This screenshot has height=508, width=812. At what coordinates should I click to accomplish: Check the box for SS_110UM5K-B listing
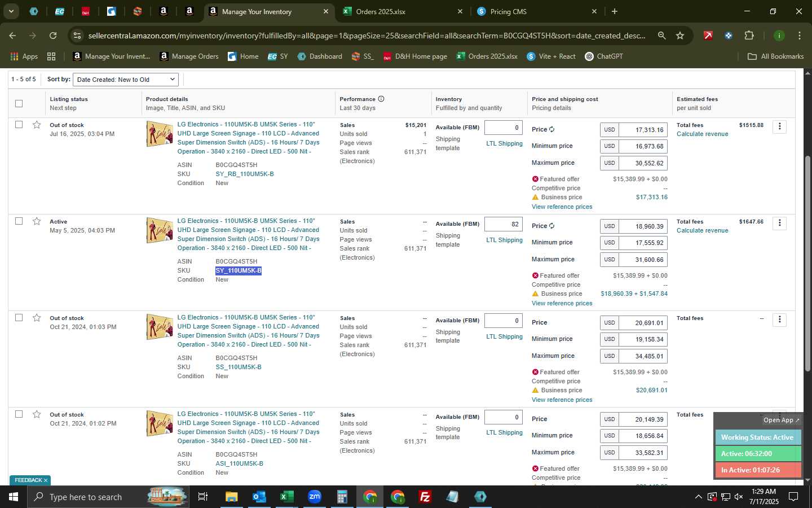coord(19,317)
